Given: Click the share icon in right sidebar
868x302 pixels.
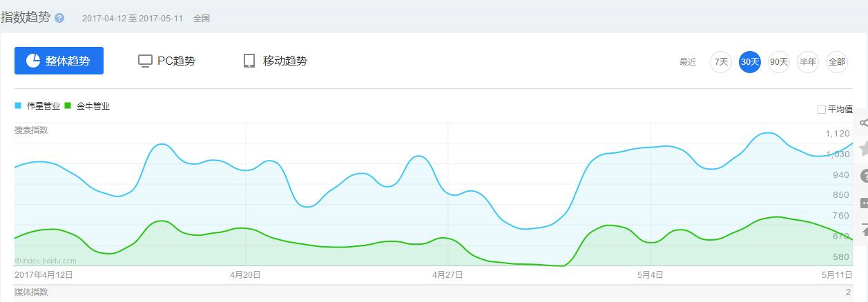Looking at the screenshot, I should pyautogui.click(x=863, y=123).
